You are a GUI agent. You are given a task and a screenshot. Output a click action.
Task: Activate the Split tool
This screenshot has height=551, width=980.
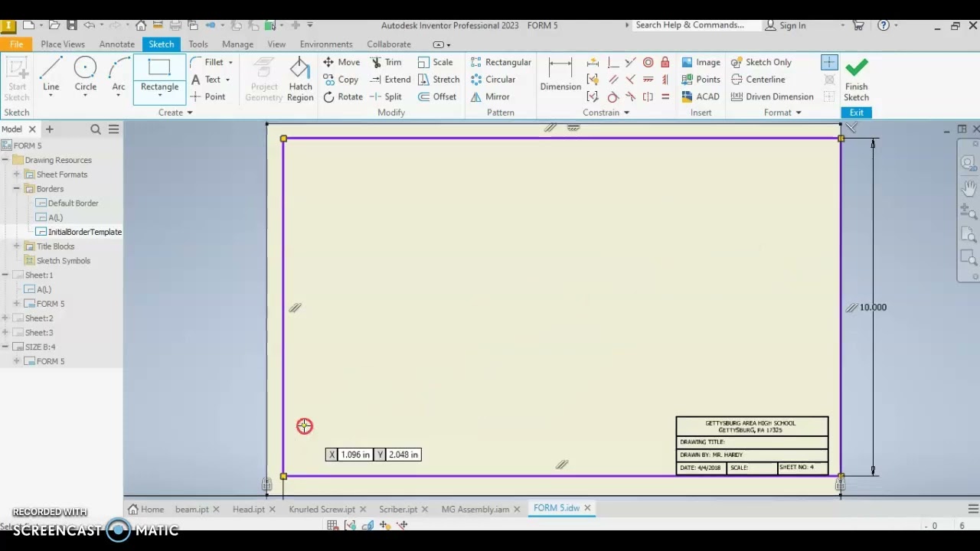(x=385, y=97)
